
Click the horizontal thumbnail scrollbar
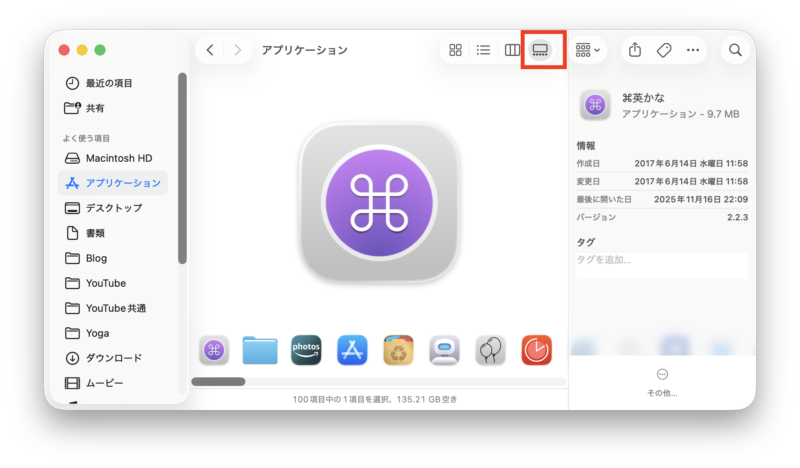(218, 381)
